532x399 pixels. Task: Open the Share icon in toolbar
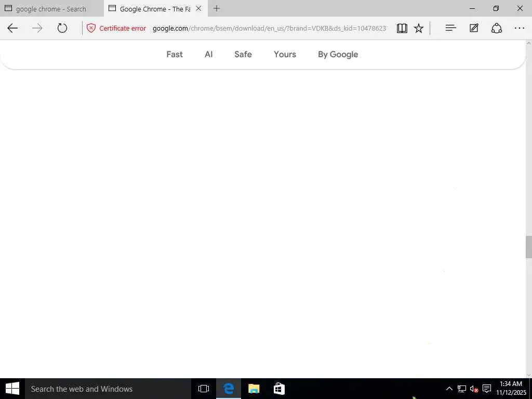tap(497, 28)
